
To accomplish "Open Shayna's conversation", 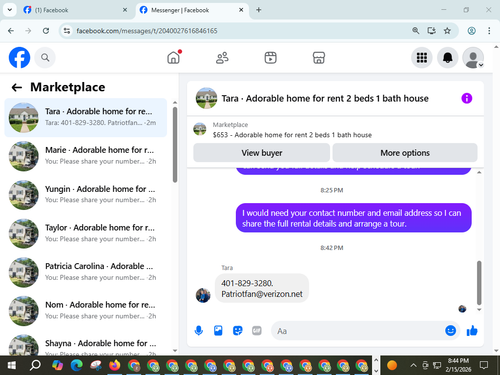I will (x=86, y=345).
